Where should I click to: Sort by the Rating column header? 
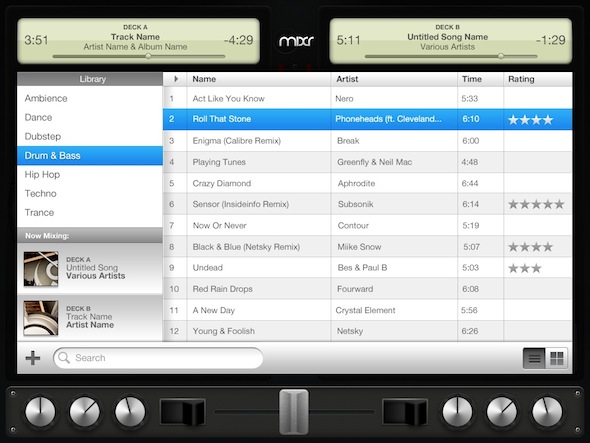pos(538,79)
